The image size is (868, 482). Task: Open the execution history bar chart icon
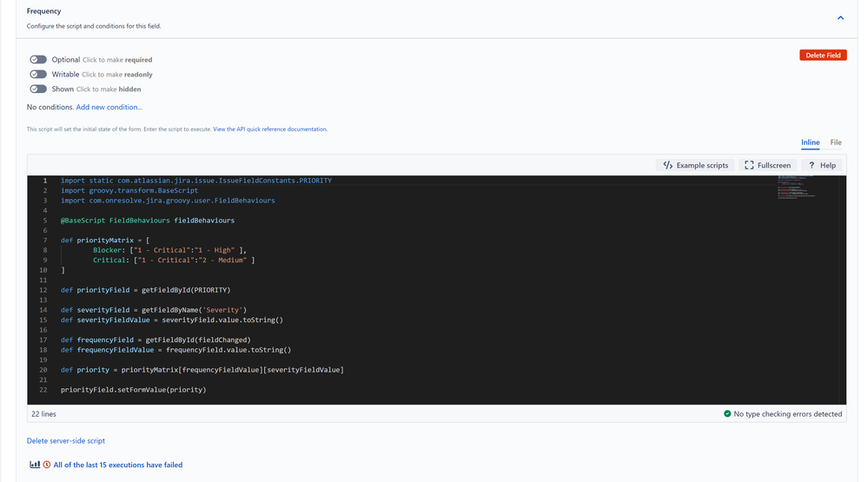[35, 465]
